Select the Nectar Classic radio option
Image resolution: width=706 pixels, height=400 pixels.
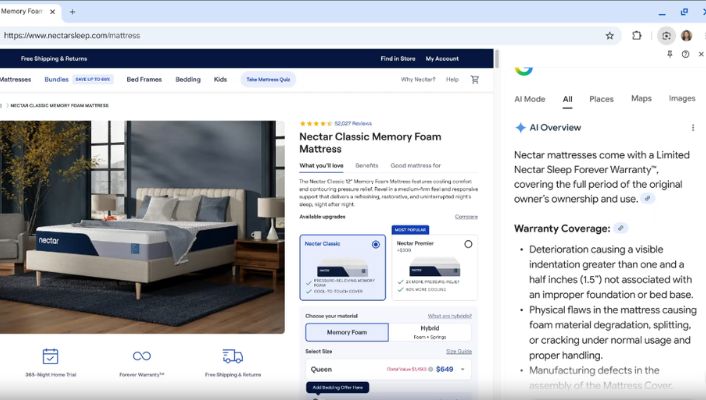click(376, 244)
